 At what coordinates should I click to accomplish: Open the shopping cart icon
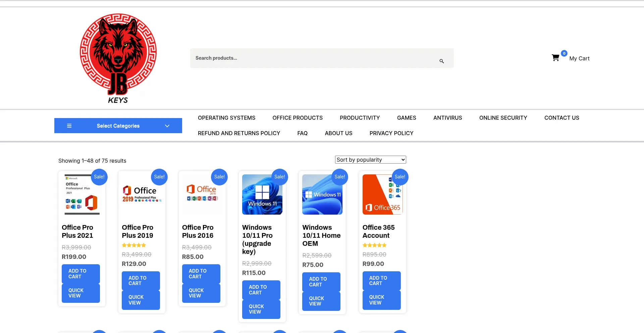pyautogui.click(x=555, y=58)
